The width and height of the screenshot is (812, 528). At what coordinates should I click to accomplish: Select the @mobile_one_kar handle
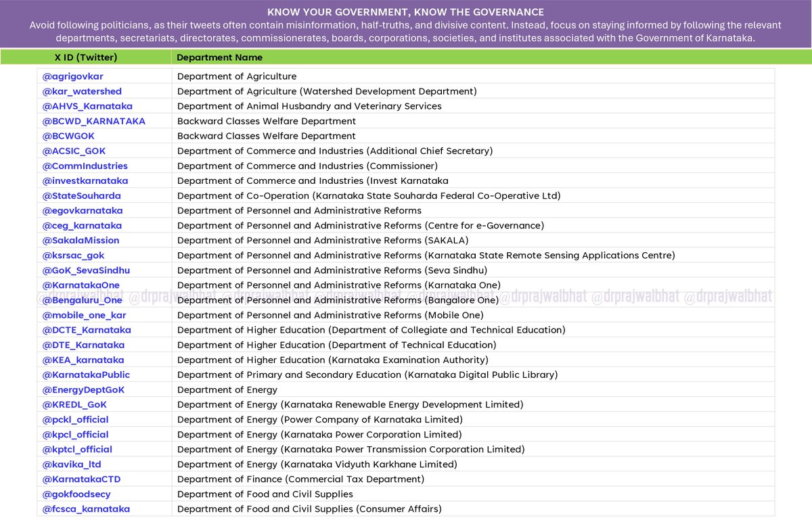[x=84, y=315]
